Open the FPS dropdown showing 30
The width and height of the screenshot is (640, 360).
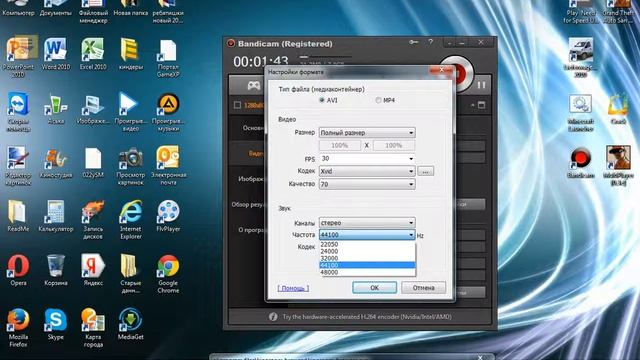click(x=367, y=158)
